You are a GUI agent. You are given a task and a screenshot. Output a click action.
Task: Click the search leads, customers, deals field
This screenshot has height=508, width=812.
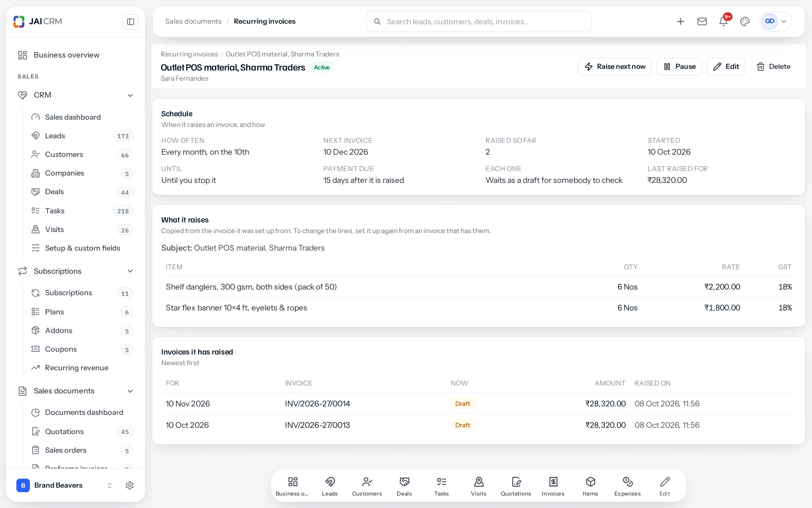click(x=478, y=21)
